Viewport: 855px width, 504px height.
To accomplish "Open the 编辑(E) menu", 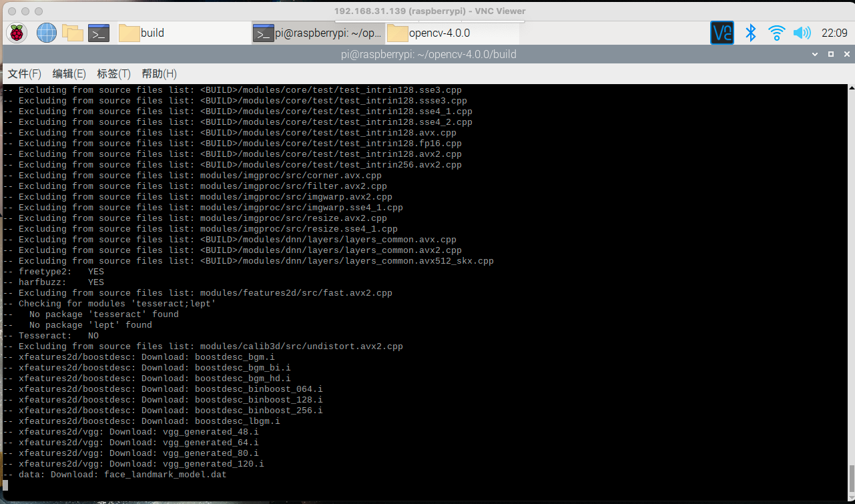I will [x=69, y=73].
